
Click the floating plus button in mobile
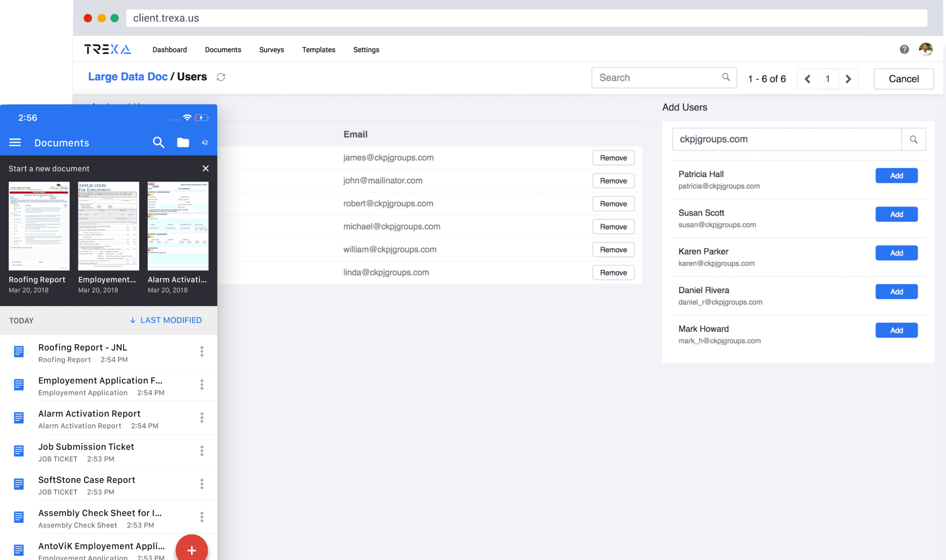click(192, 550)
